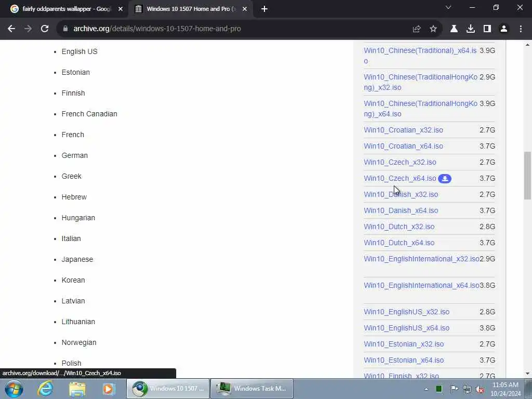Show hidden tray icons arrow
Image resolution: width=532 pixels, height=399 pixels.
pyautogui.click(x=426, y=389)
